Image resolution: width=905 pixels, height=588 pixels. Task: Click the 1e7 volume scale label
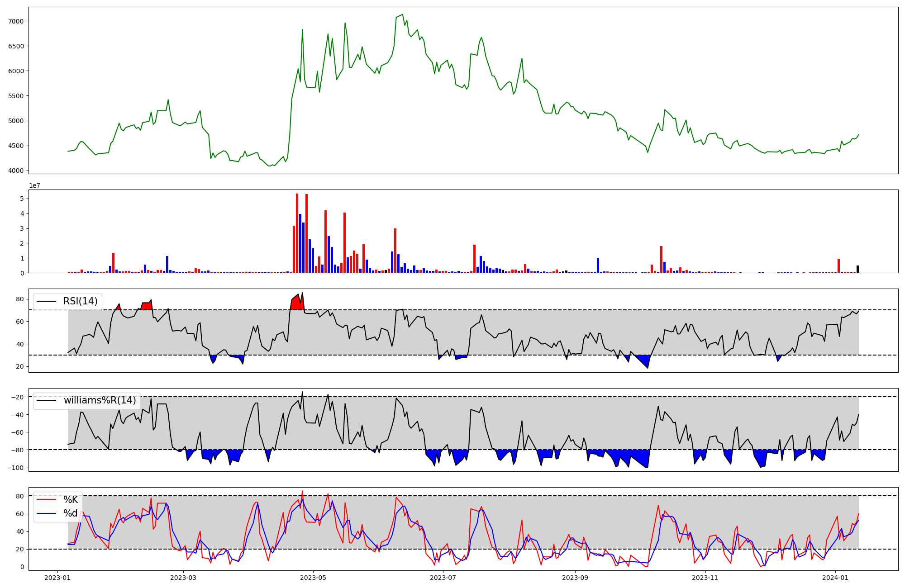(x=34, y=185)
